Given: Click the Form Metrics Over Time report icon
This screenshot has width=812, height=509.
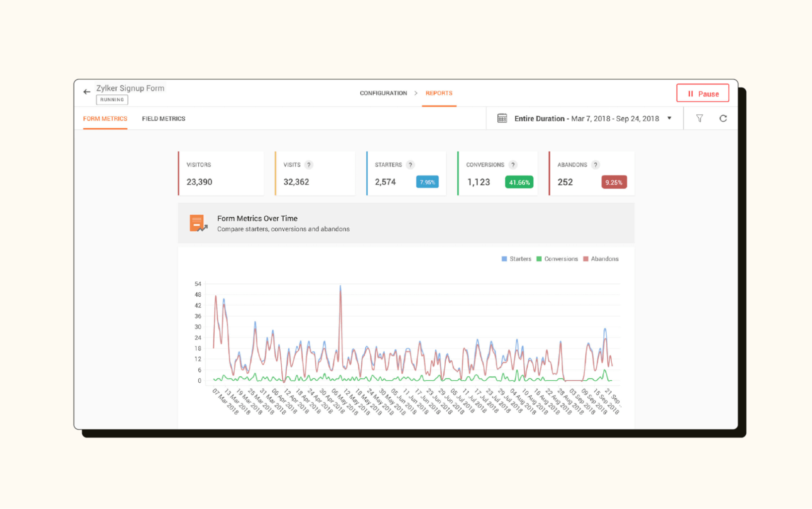Looking at the screenshot, I should tap(198, 223).
